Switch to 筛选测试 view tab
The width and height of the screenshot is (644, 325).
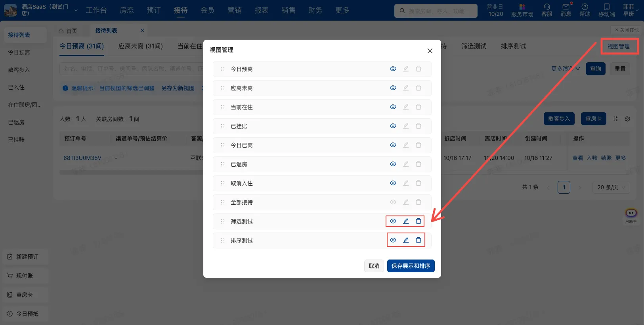tap(474, 46)
